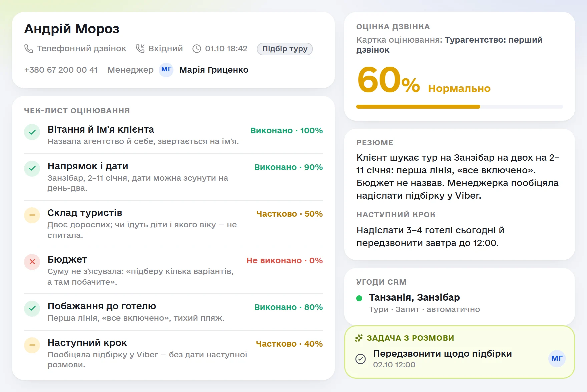Click the phone handset icon beside Телефонний дзвінок
This screenshot has height=392, width=587.
29,49
